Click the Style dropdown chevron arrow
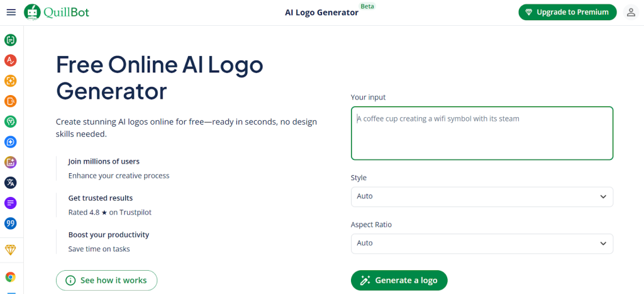The image size is (644, 294). pyautogui.click(x=603, y=196)
